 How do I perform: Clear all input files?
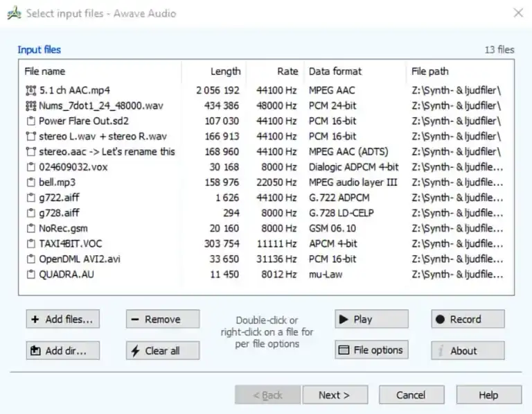point(163,350)
